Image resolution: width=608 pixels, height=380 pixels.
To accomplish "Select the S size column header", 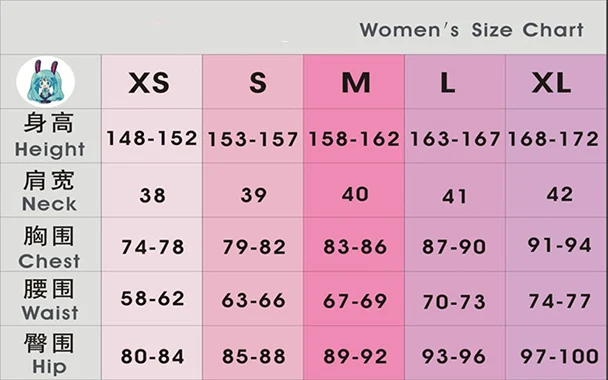I will tap(258, 83).
